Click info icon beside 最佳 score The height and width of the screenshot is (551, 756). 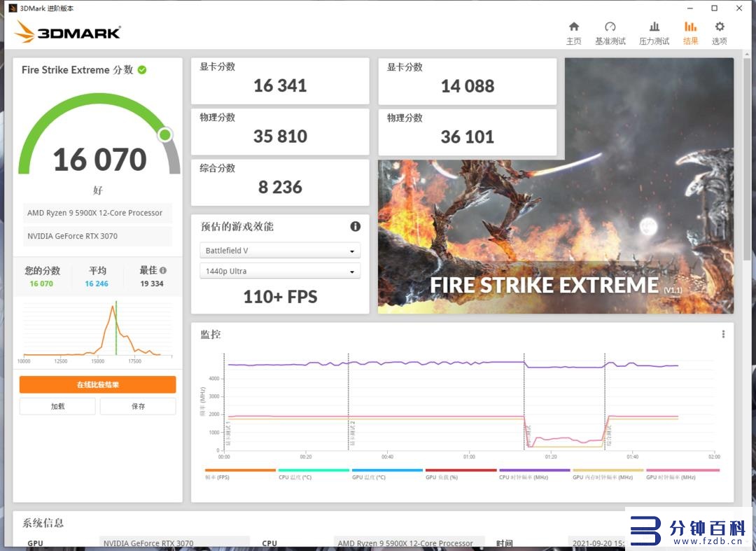[x=163, y=270]
